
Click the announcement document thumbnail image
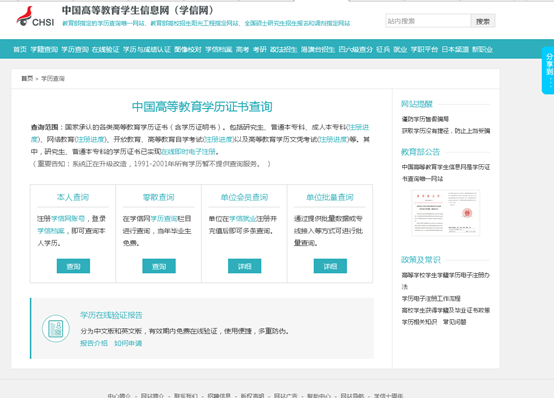[x=446, y=213]
